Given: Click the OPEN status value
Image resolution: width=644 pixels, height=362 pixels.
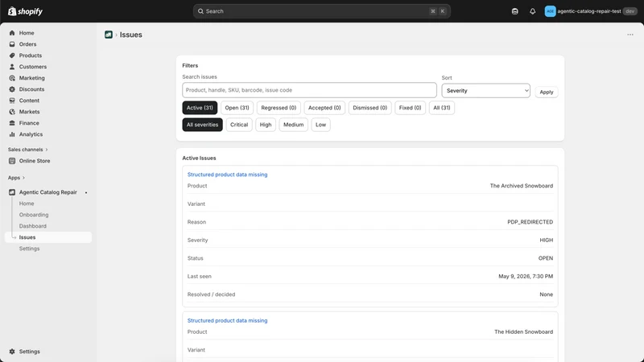Looking at the screenshot, I should (x=546, y=258).
